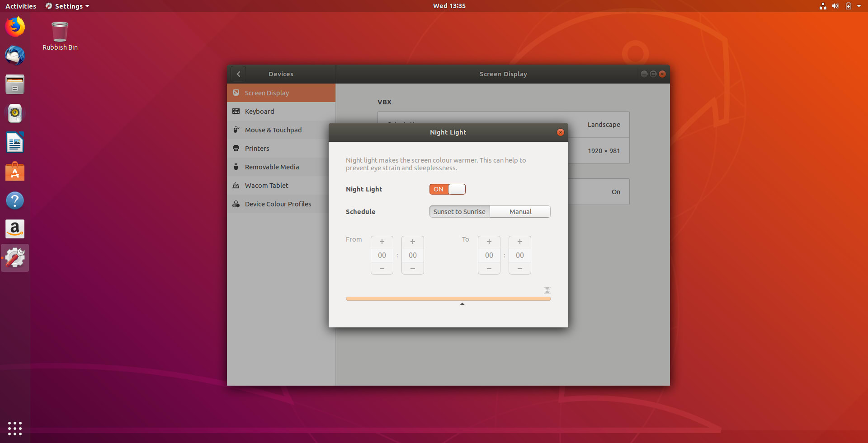Decrease the From minutes value

coord(413,268)
